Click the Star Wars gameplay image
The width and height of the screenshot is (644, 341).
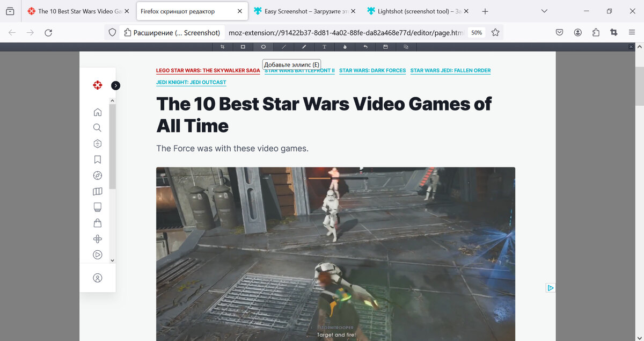point(335,254)
